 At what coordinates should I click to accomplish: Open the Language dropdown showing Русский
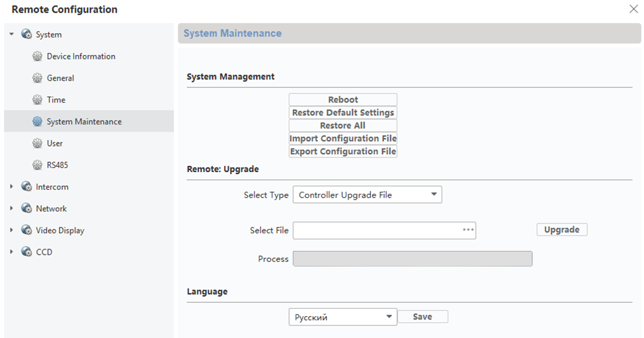pyautogui.click(x=342, y=317)
